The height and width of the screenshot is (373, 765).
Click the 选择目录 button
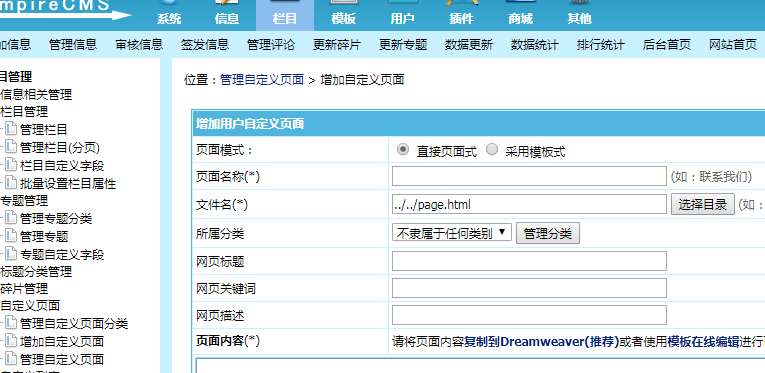pos(703,204)
